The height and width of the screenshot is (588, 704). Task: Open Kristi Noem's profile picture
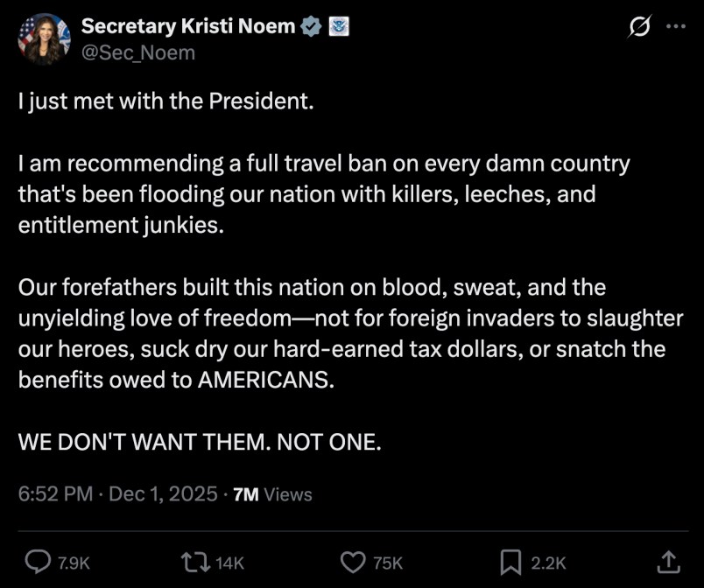pos(44,39)
